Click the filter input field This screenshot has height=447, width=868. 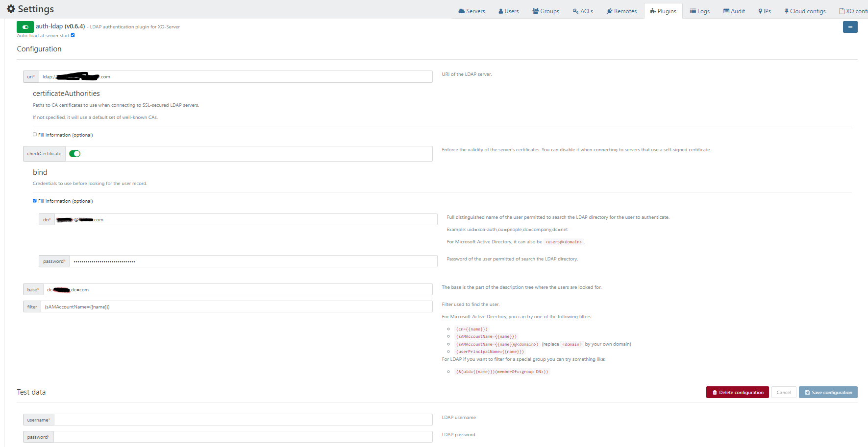coord(237,307)
